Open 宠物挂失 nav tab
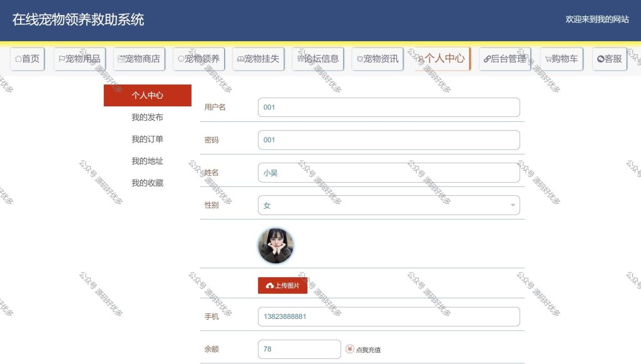 259,59
